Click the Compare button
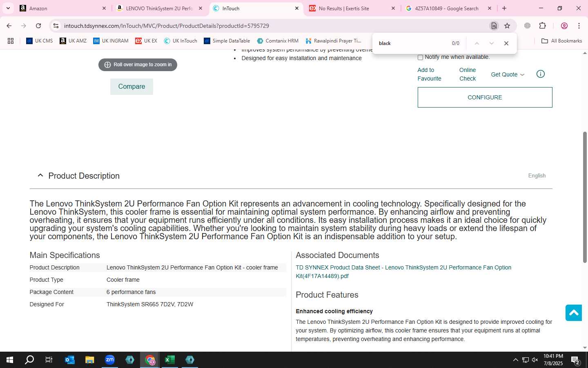The height and width of the screenshot is (368, 588). coord(131,87)
